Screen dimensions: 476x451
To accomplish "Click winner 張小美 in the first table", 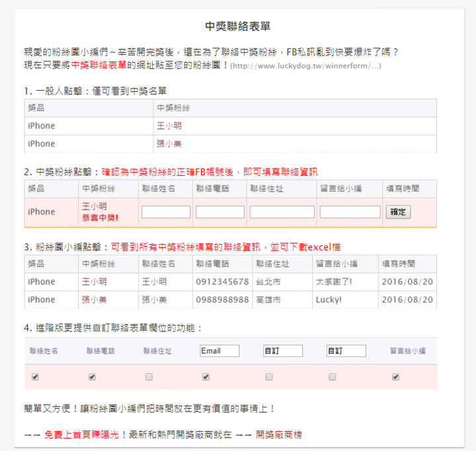I will [169, 143].
